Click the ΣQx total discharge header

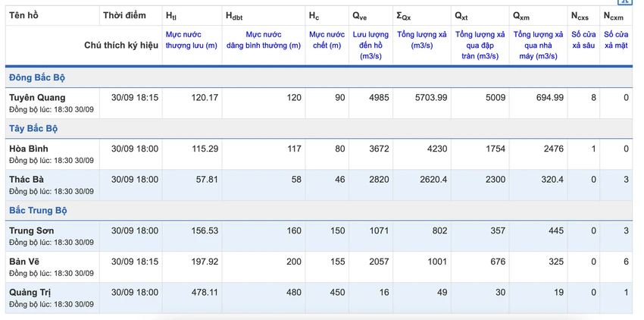click(404, 16)
